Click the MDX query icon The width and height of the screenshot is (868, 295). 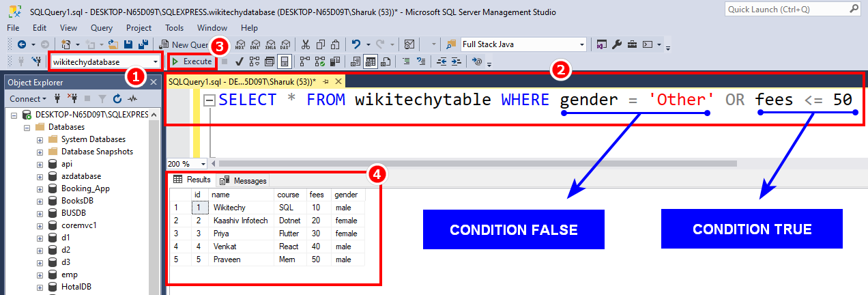point(240,44)
